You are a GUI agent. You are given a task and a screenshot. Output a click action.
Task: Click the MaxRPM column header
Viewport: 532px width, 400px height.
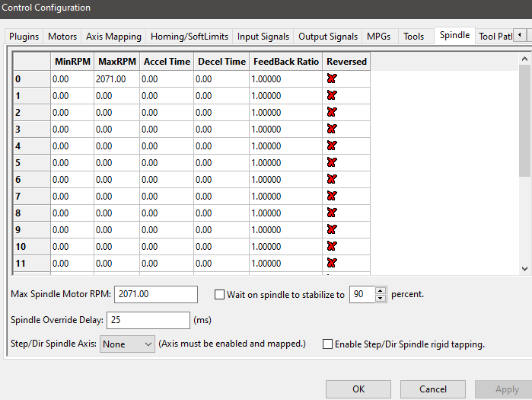tap(116, 62)
